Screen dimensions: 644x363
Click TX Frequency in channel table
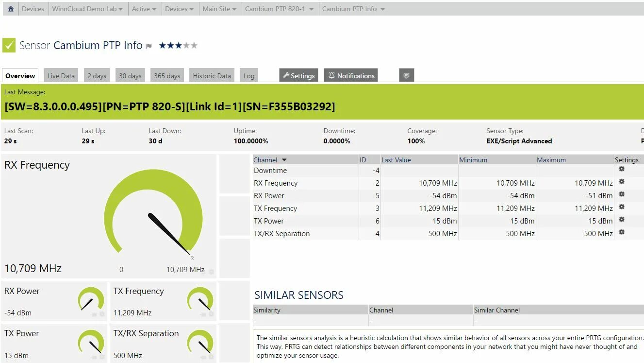tap(275, 208)
